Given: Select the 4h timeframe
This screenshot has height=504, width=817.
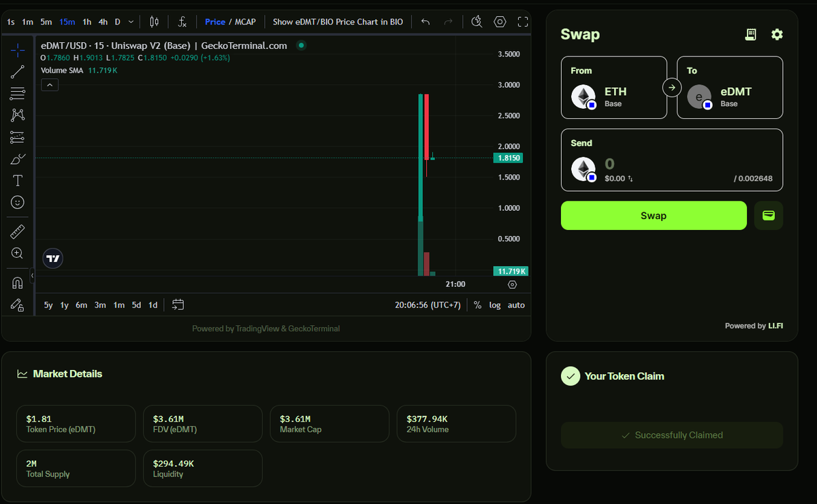Looking at the screenshot, I should [103, 22].
